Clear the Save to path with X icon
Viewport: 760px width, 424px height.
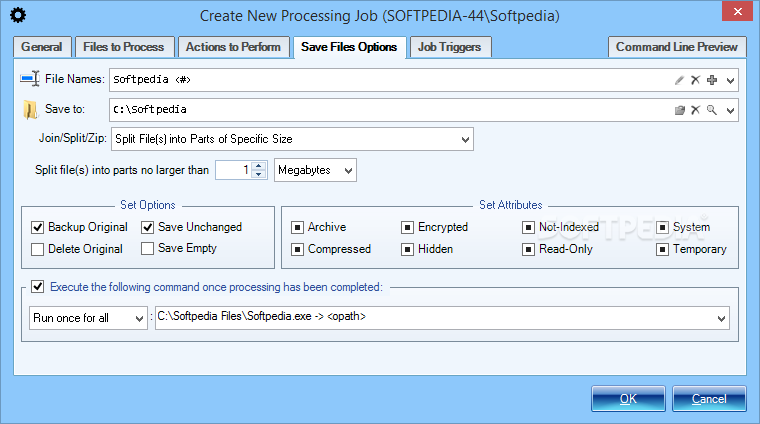coord(695,110)
